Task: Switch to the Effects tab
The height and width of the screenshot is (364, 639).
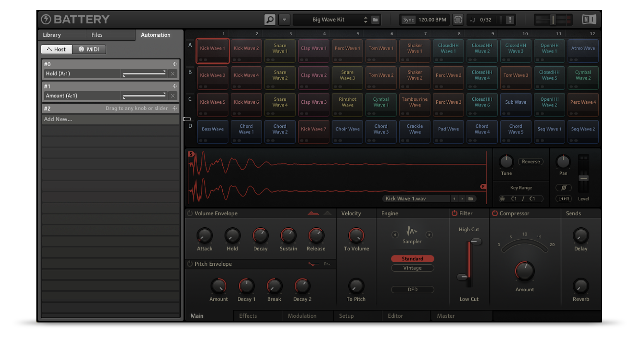Action: click(248, 316)
